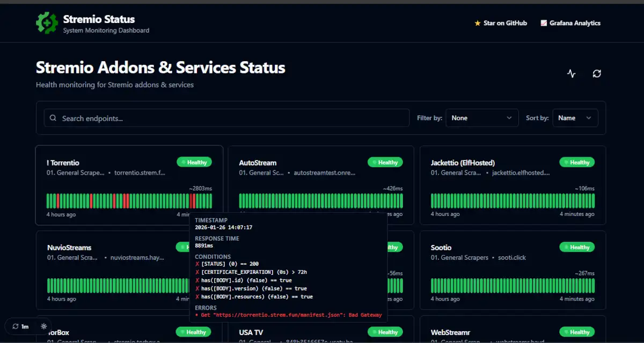Click the Healthy badge on the Torrentio card

pyautogui.click(x=193, y=162)
